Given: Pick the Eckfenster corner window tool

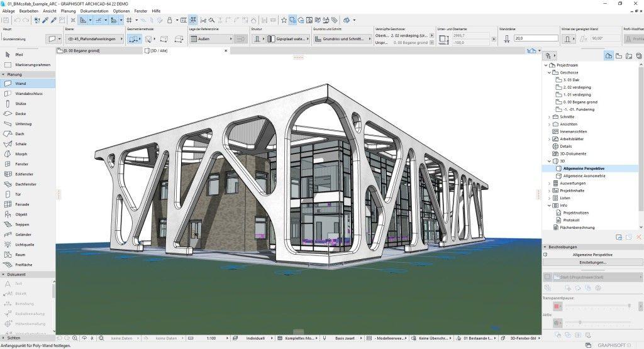Looking at the screenshot, I should coord(28,174).
